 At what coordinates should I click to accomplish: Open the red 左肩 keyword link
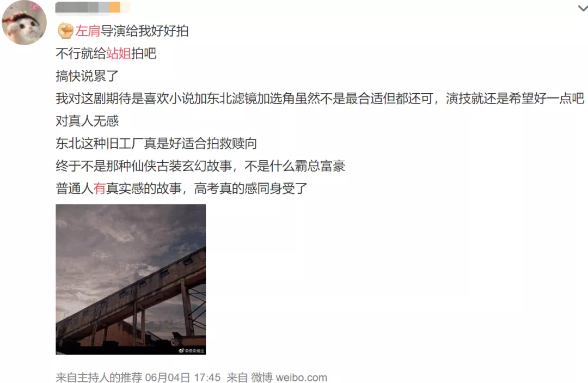point(88,31)
